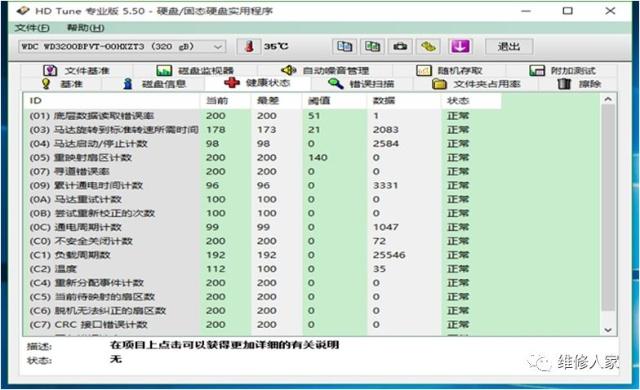The width and height of the screenshot is (640, 390).
Task: Select row (C7) CRC 接口错误计数
Action: click(x=312, y=325)
